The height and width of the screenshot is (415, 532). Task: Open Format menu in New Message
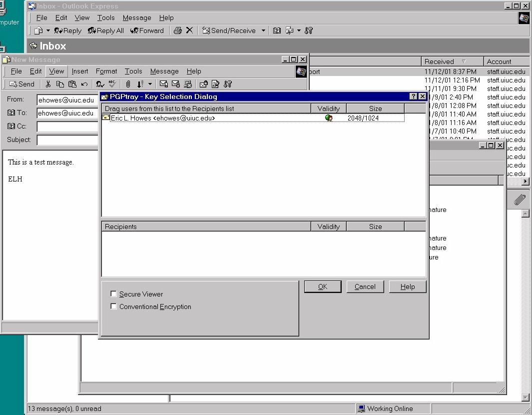[x=106, y=71]
